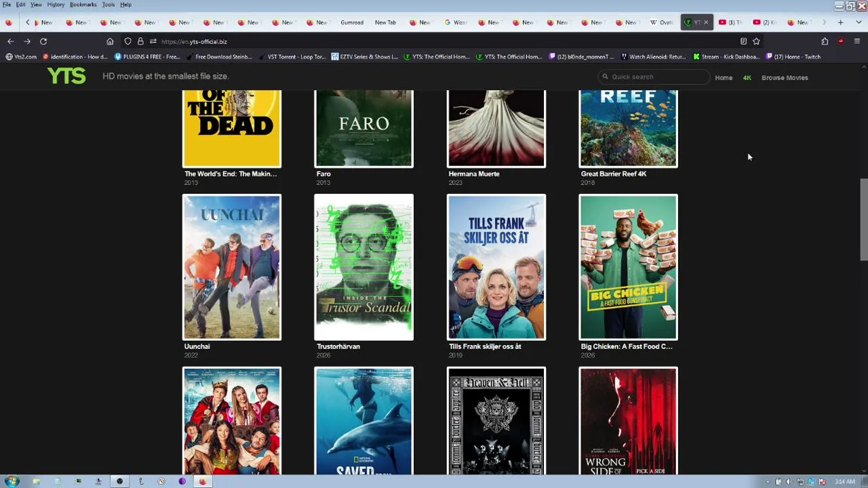The image size is (868, 488).
Task: Open the Trustorhärvan movie poster
Action: pyautogui.click(x=364, y=267)
